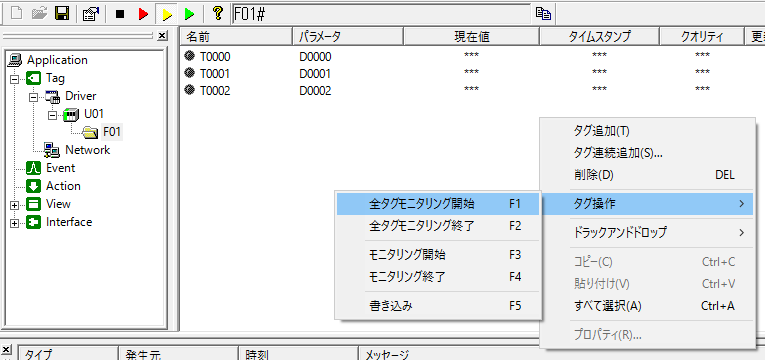Screen dimensions: 765x360
Task: Collapse the Tag tree node
Action: point(15,79)
